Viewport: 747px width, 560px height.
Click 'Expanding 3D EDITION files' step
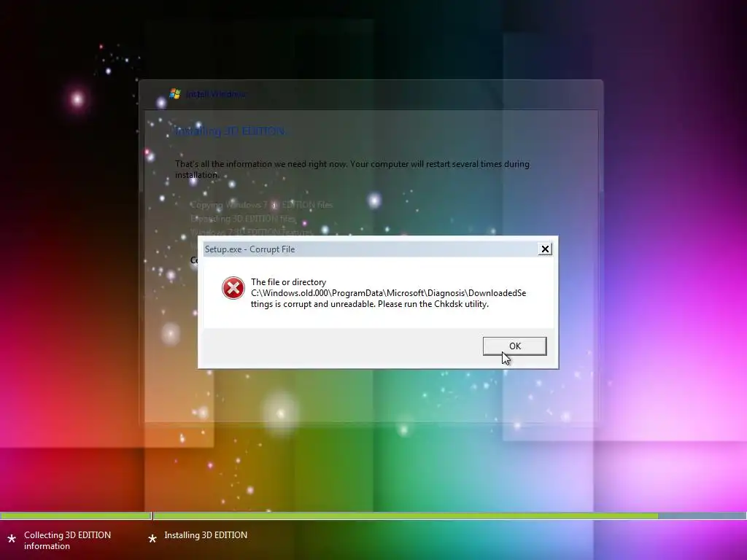coord(243,219)
